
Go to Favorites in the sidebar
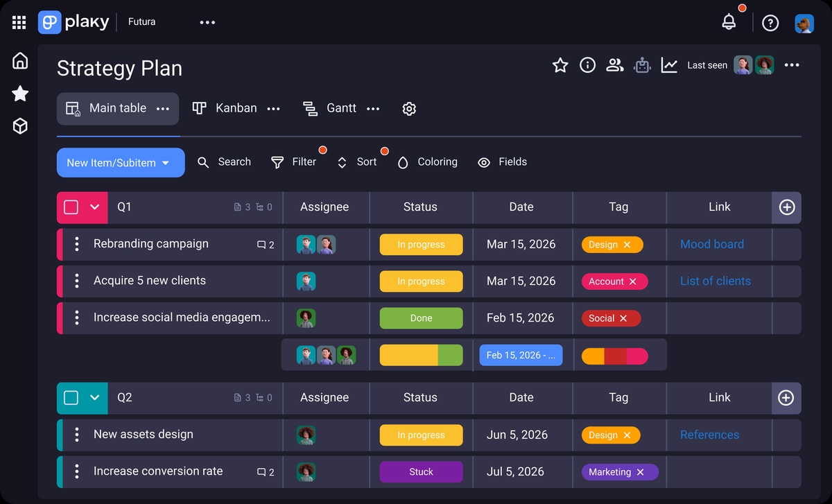coord(20,93)
